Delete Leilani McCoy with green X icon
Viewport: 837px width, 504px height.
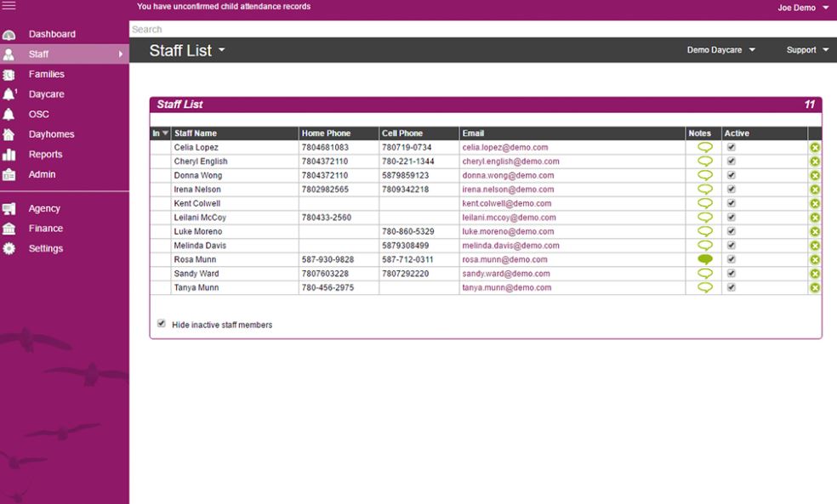click(x=815, y=218)
